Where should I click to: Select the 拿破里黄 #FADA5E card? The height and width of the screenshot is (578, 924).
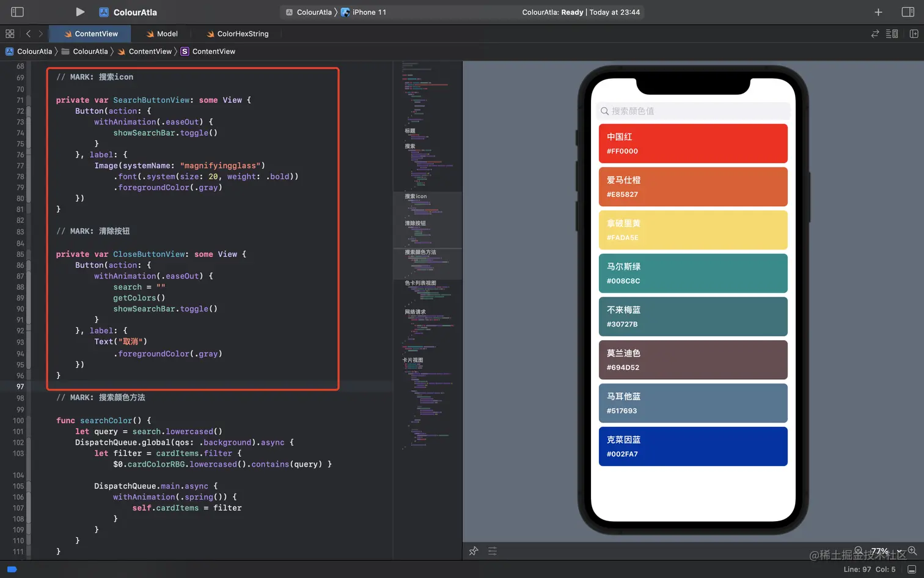pyautogui.click(x=693, y=230)
